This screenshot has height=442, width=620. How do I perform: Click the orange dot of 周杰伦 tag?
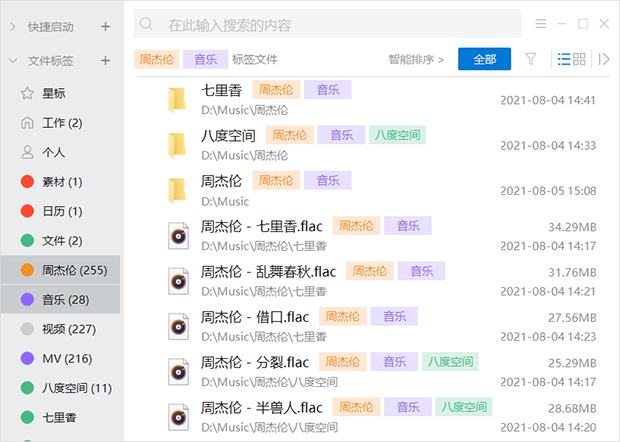pyautogui.click(x=27, y=270)
